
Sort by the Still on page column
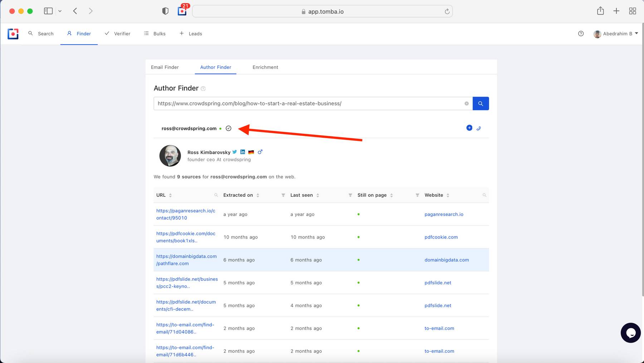391,195
